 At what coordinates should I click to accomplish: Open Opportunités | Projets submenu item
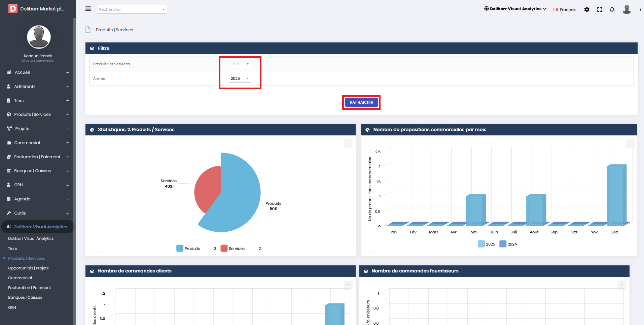28,268
